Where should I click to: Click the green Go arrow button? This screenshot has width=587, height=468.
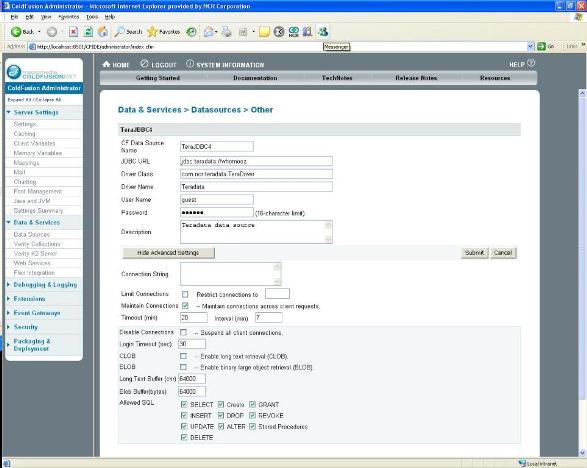pos(541,46)
